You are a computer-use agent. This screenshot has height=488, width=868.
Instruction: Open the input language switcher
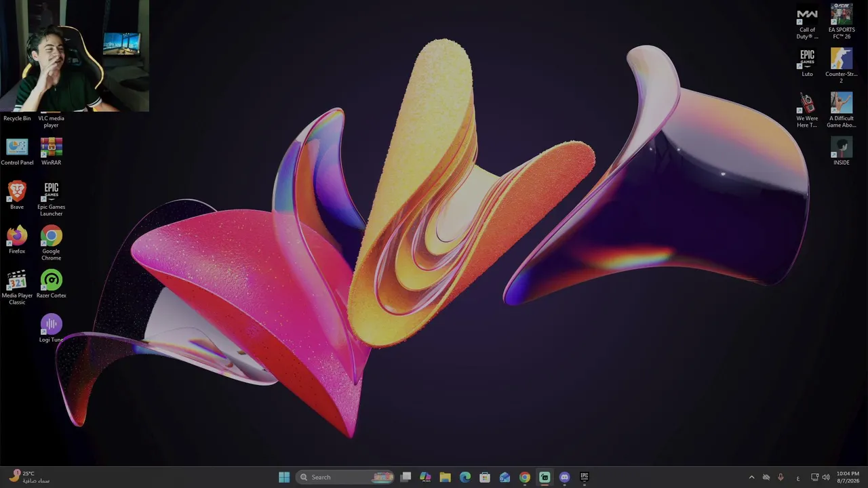tap(798, 477)
